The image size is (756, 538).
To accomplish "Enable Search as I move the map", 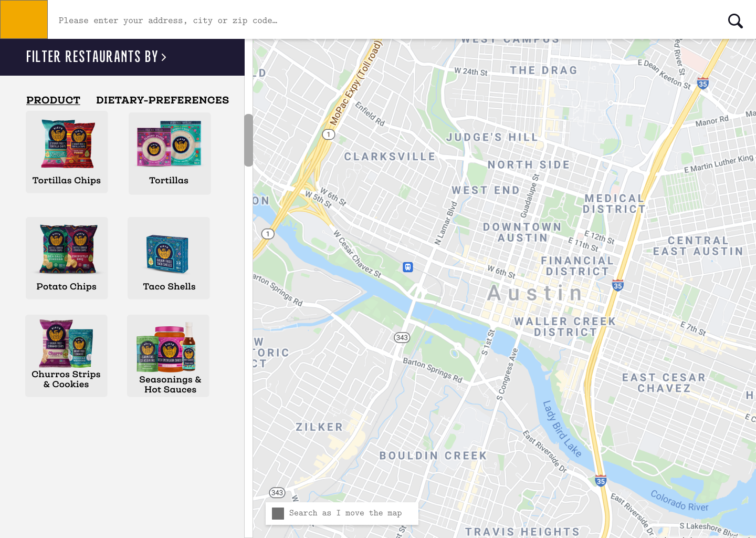I will tap(278, 513).
